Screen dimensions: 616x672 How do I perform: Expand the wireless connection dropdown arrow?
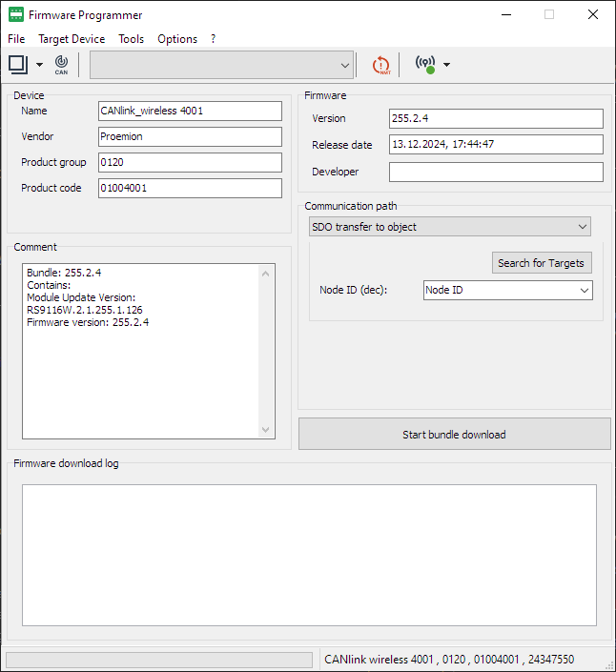coord(446,65)
